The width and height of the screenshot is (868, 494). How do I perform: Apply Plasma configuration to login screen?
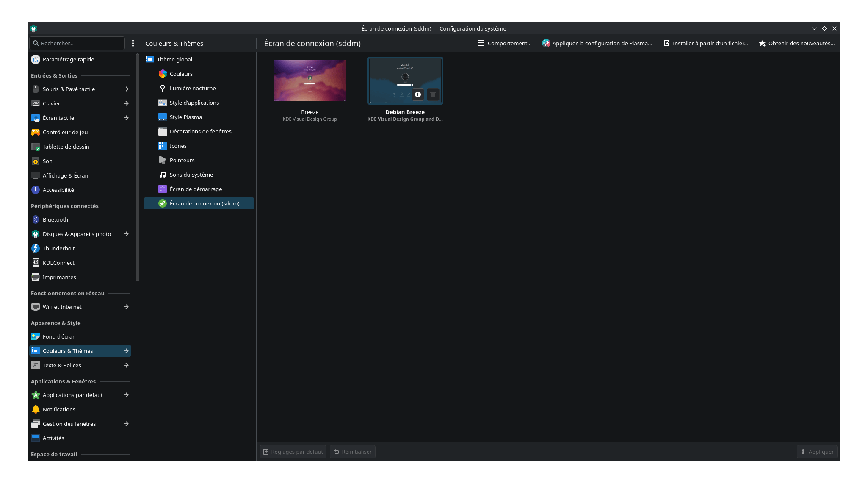click(x=597, y=43)
